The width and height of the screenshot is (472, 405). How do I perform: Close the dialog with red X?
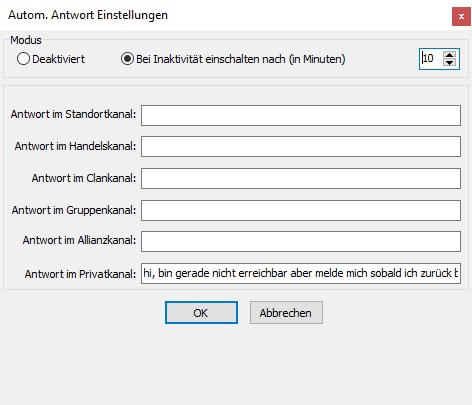461,16
